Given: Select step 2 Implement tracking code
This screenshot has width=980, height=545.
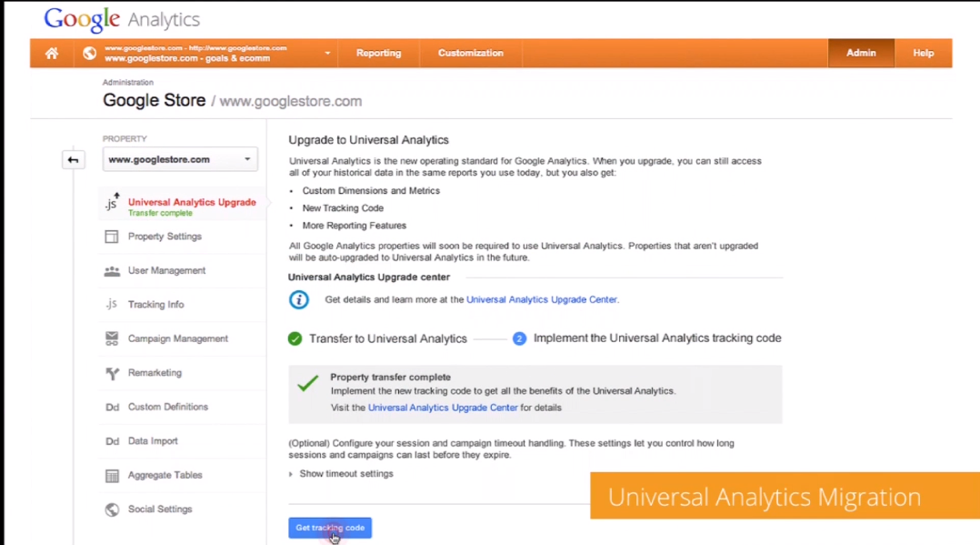Looking at the screenshot, I should (656, 338).
